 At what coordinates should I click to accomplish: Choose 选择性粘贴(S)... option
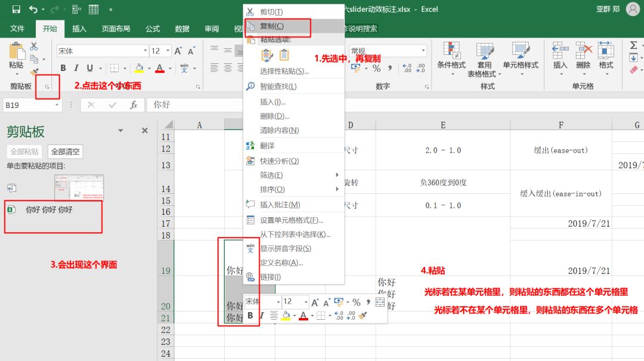[x=293, y=71]
